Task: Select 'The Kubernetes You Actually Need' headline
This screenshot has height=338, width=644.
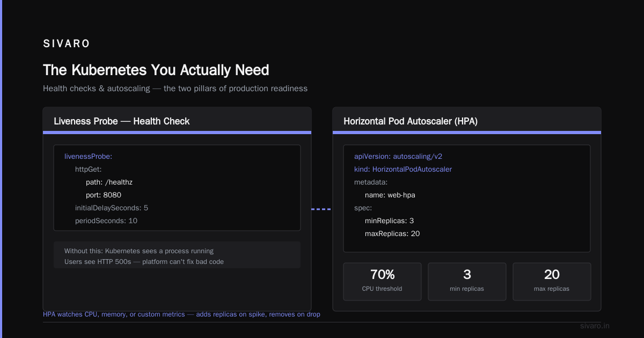Action: tap(156, 70)
